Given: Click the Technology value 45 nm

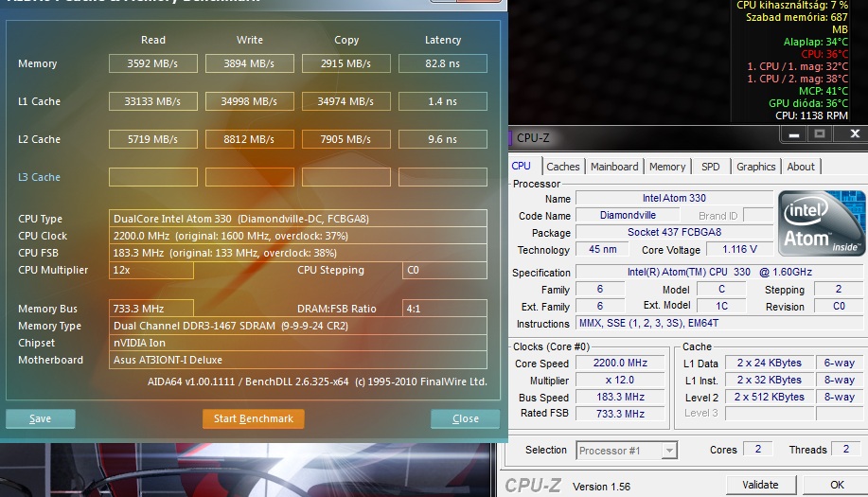Looking at the screenshot, I should [x=602, y=250].
